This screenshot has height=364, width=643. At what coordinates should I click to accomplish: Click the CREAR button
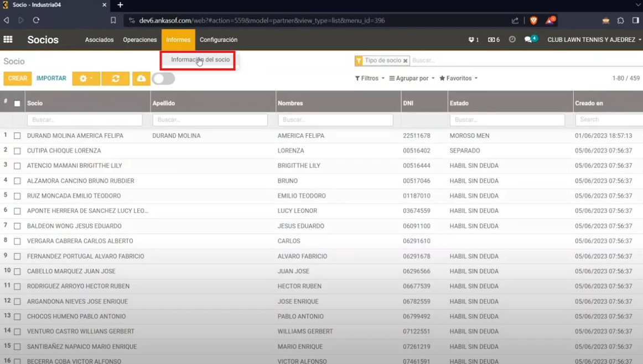[17, 79]
